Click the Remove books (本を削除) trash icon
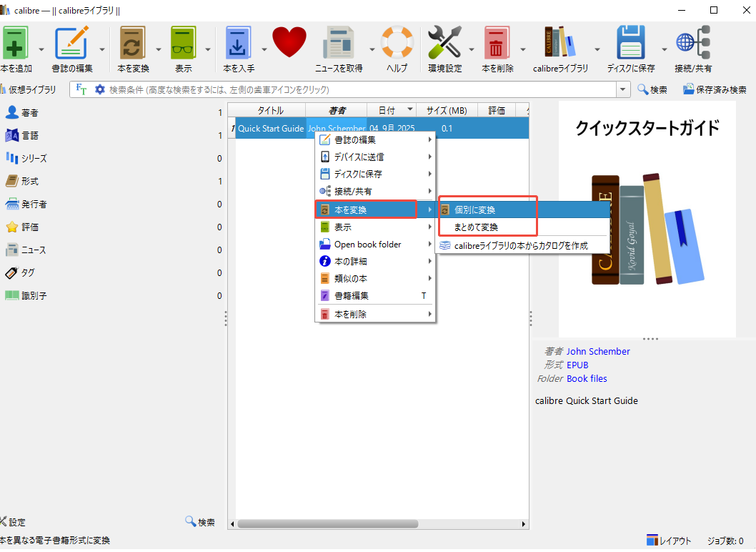 pos(497,43)
